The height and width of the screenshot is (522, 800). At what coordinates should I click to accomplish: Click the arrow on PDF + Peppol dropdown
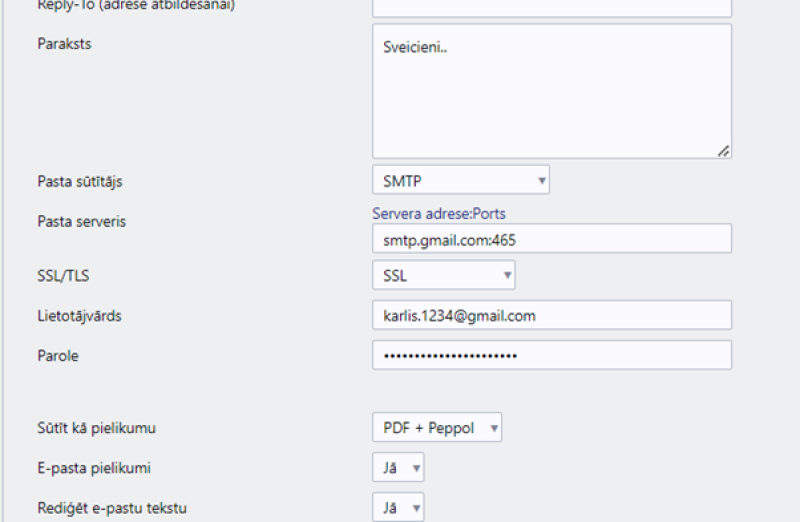(x=493, y=428)
